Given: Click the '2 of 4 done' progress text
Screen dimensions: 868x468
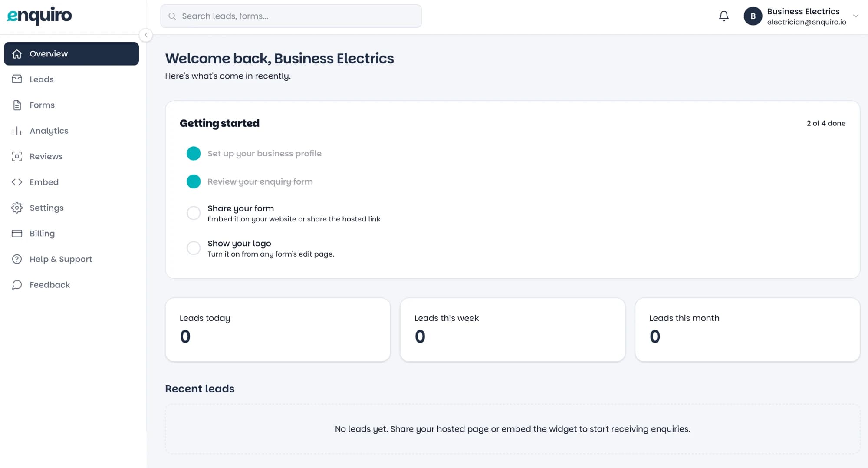Looking at the screenshot, I should tap(826, 123).
